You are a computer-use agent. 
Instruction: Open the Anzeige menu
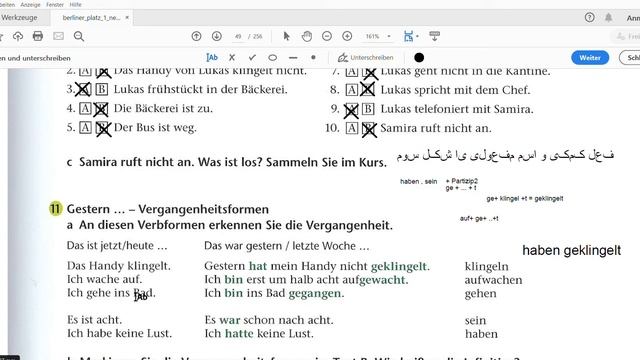click(30, 4)
